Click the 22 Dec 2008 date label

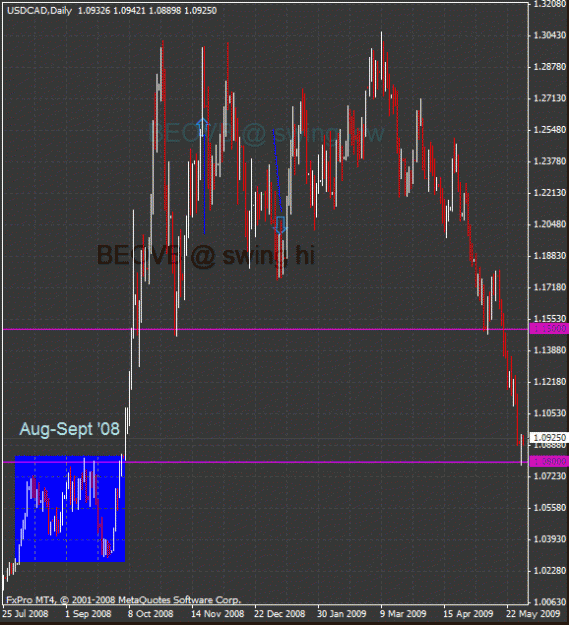coord(280,614)
